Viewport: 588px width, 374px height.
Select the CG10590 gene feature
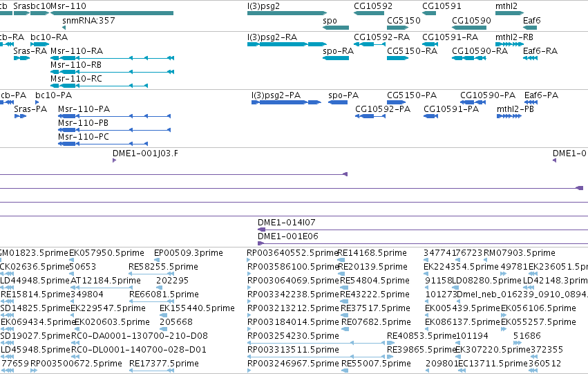click(469, 28)
